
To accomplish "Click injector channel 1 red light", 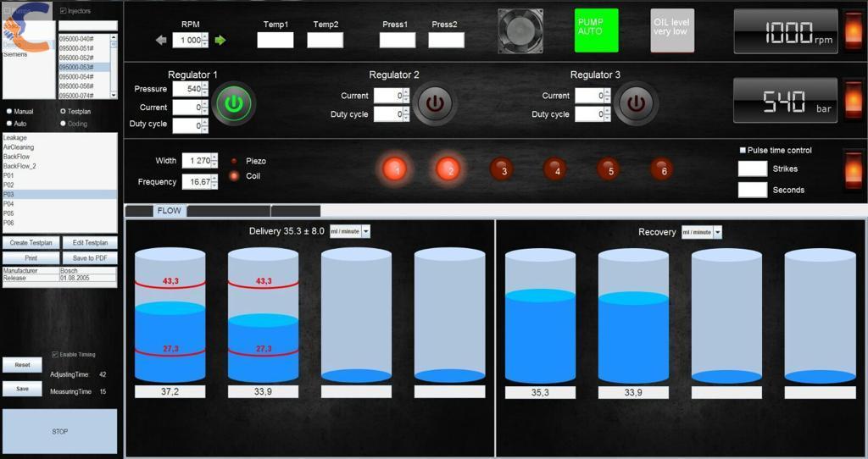I will 395,169.
